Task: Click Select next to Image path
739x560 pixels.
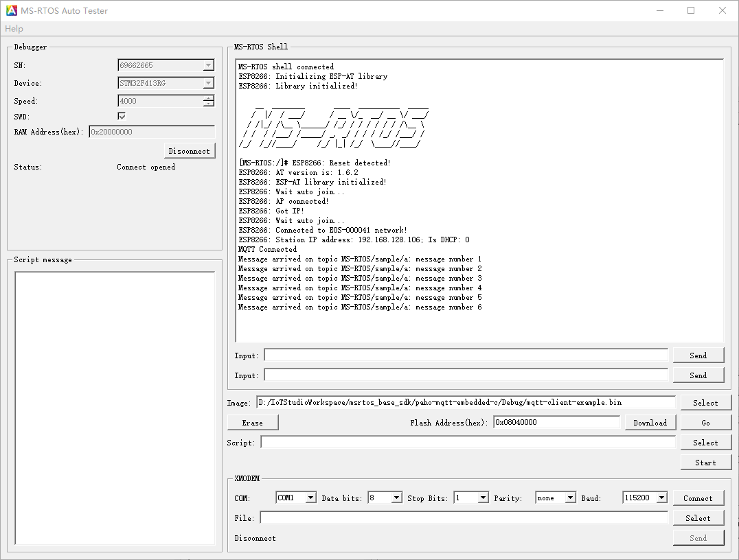Action: [705, 403]
